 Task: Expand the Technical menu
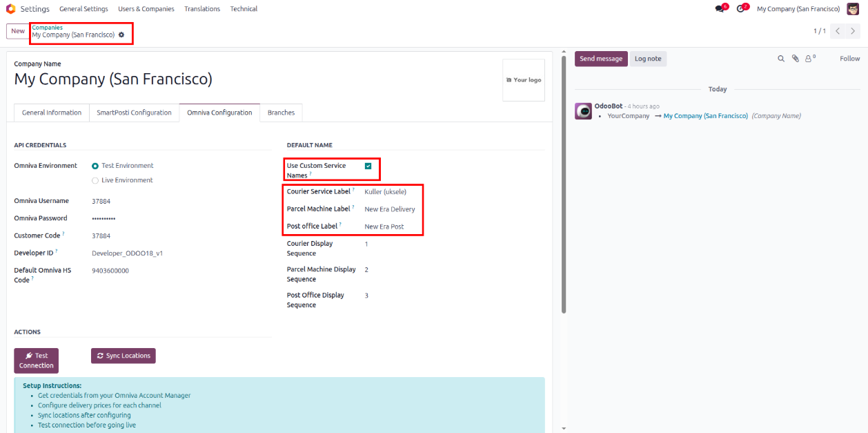pyautogui.click(x=244, y=9)
